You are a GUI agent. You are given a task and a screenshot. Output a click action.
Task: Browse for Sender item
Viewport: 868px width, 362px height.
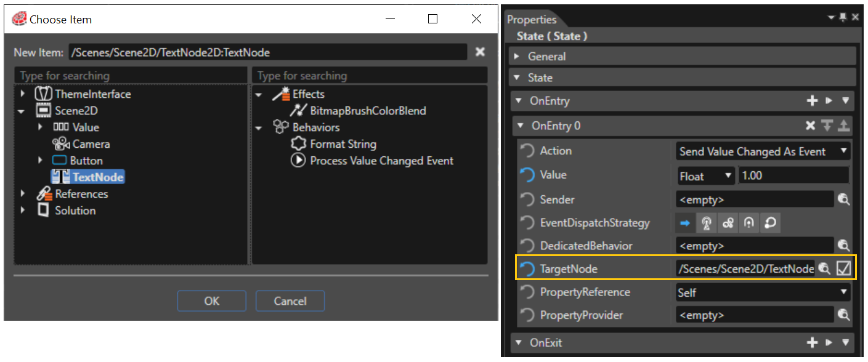[843, 199]
